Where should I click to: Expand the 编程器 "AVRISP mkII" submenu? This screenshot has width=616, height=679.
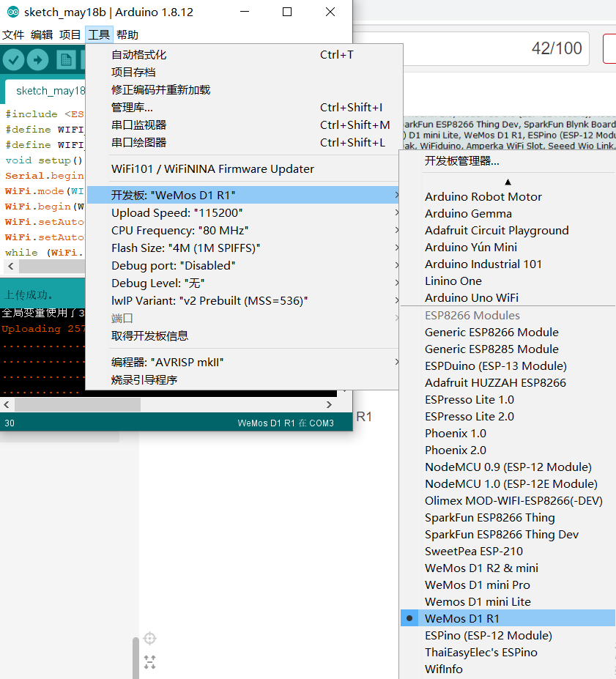pos(242,362)
